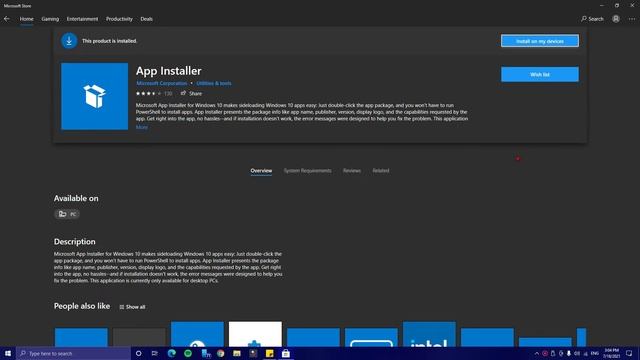
Task: Launch Microsoft Edge from the taskbar
Action: 171,353
